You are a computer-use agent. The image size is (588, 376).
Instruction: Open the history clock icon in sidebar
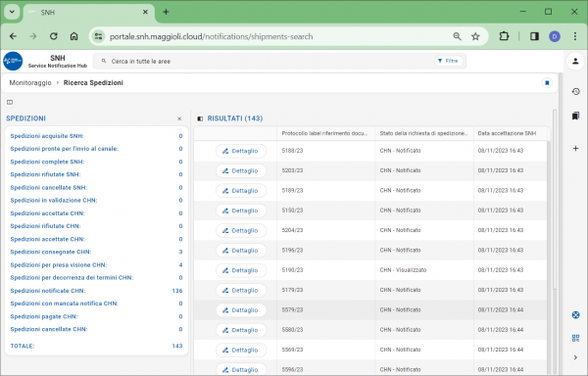tap(575, 91)
